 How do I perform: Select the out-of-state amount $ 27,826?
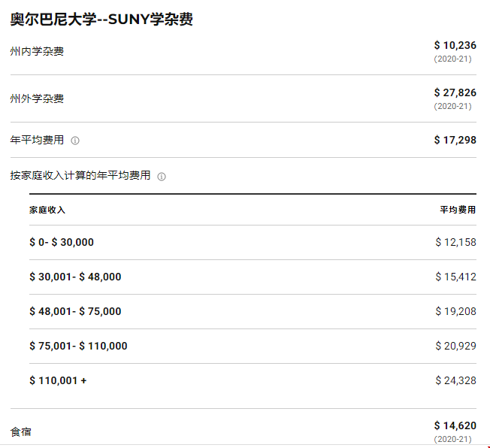click(455, 92)
